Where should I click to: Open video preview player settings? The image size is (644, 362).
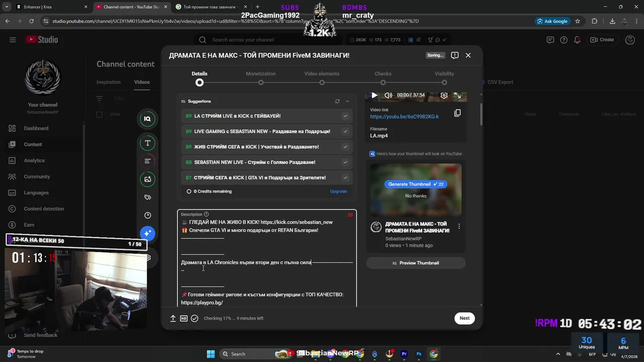[x=444, y=95]
